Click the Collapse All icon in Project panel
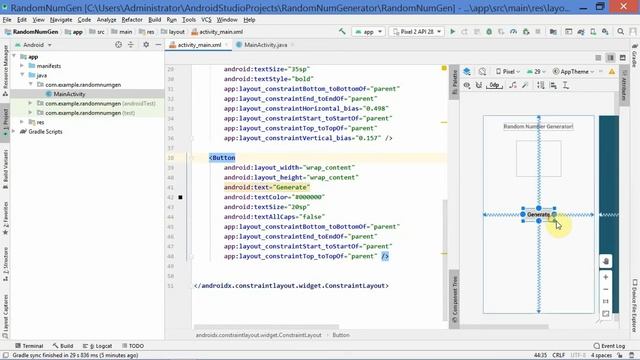 pyautogui.click(x=131, y=45)
